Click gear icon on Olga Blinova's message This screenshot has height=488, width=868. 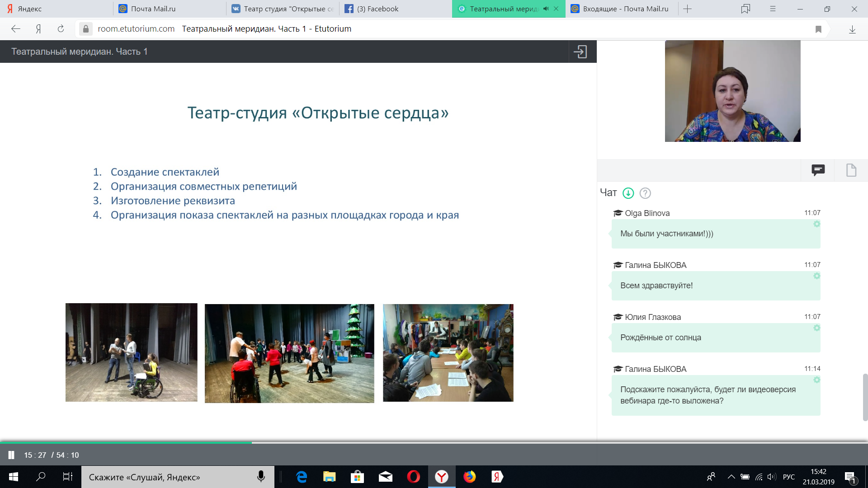(x=816, y=224)
